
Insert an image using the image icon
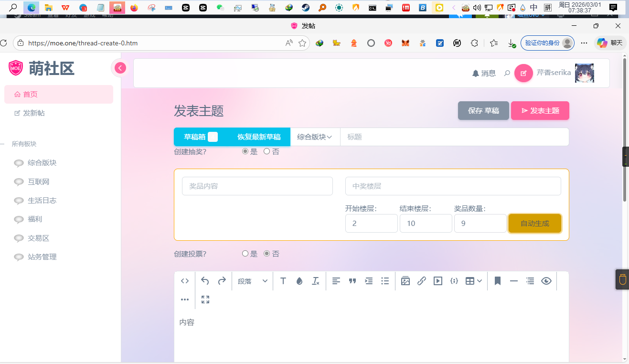405,281
